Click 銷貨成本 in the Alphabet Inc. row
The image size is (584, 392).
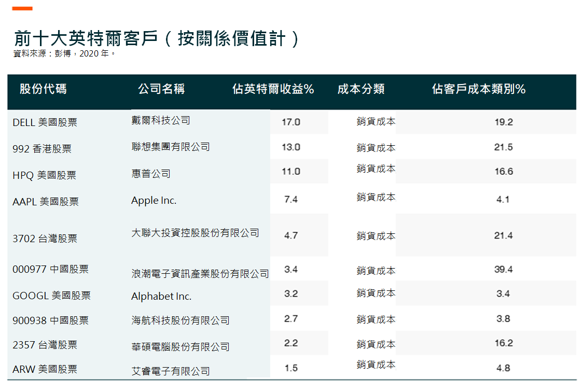coord(376,293)
